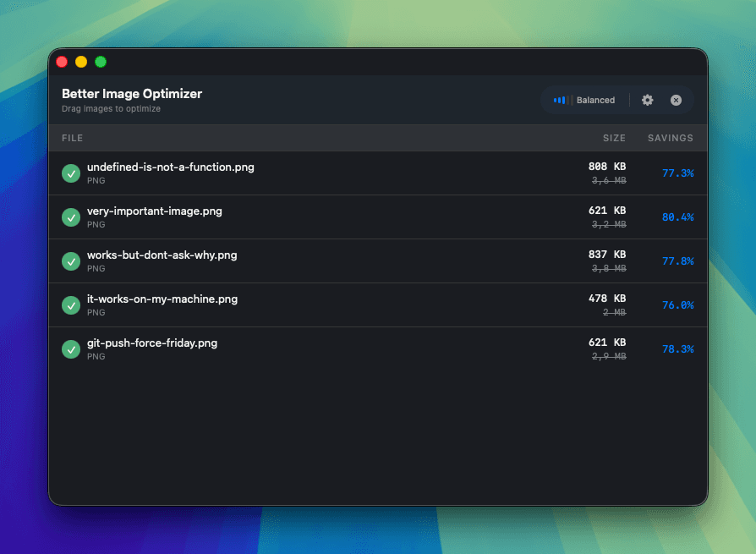Click the green check beside undefined-is-not-a-function.png
The height and width of the screenshot is (554, 756).
(71, 173)
